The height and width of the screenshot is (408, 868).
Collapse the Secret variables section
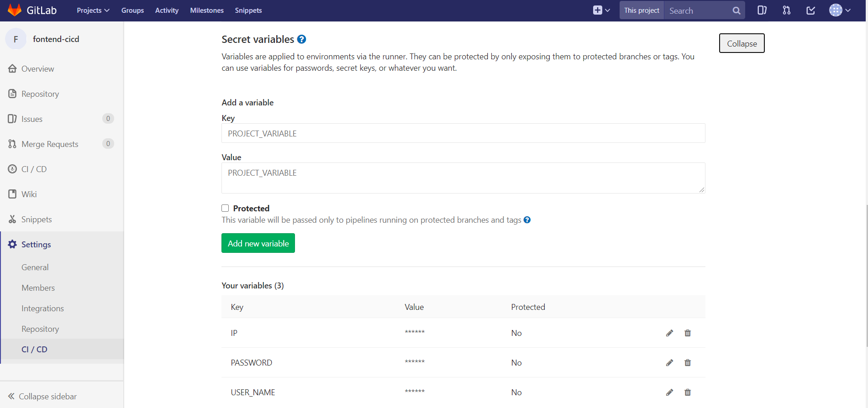(742, 43)
